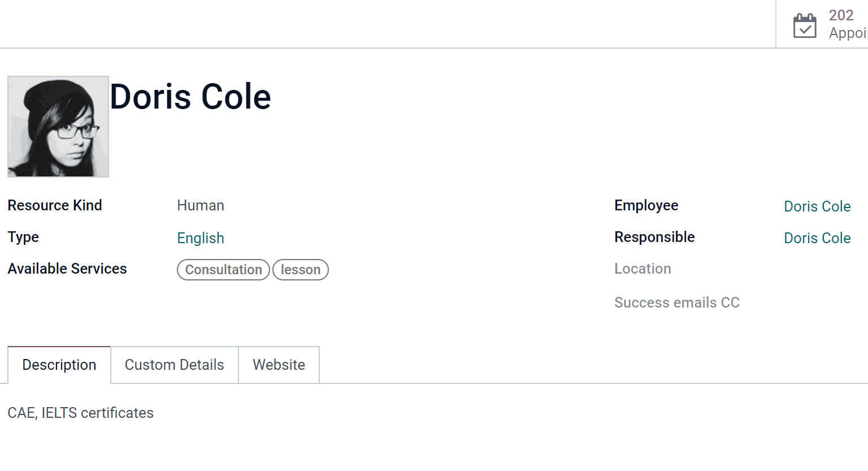Click the Doris Cole name heading

point(190,96)
